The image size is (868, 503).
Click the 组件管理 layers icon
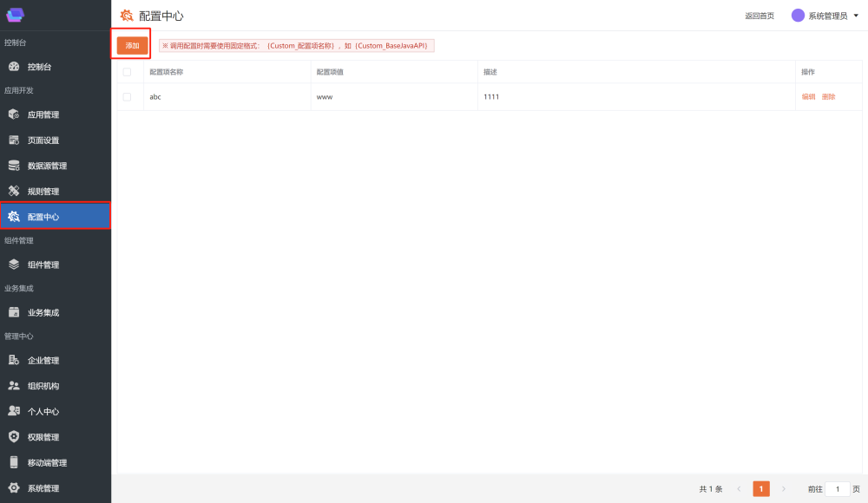point(14,265)
